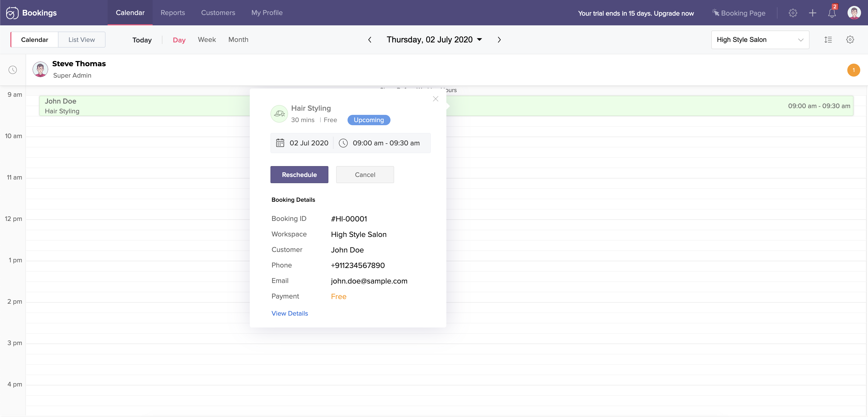868x417 pixels.
Task: Open the Customers tab
Action: coord(218,13)
